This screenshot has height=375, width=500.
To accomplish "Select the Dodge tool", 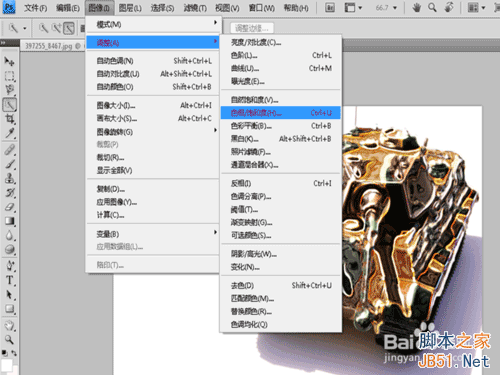I will pyautogui.click(x=9, y=249).
